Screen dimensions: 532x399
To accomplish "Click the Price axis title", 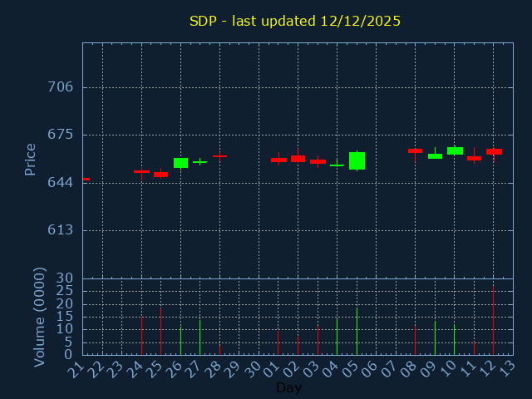I will pyautogui.click(x=31, y=159).
